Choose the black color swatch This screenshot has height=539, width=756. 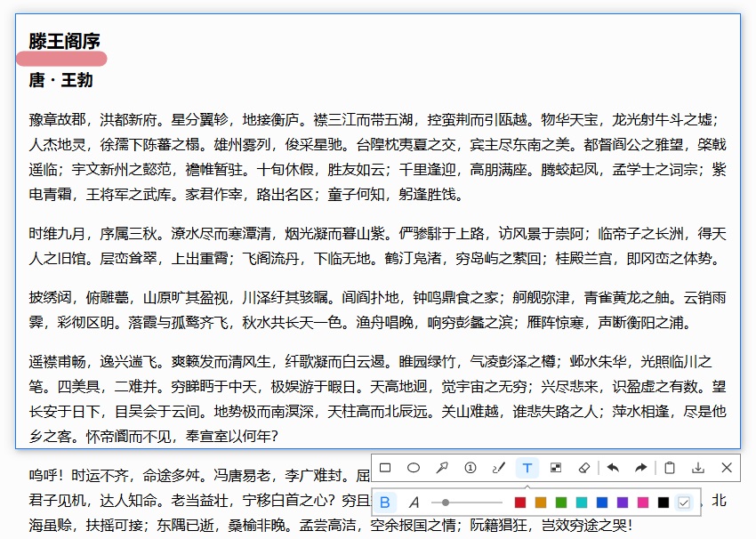click(x=664, y=503)
